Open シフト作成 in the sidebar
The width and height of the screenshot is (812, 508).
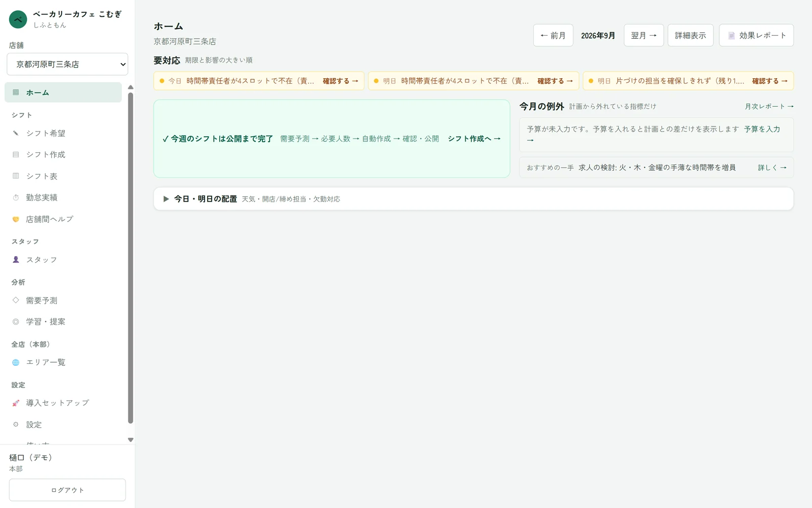click(63, 154)
